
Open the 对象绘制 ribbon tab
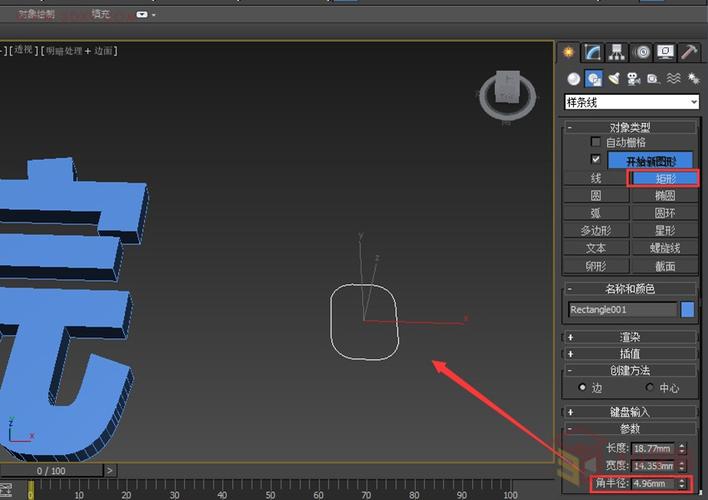(x=37, y=14)
